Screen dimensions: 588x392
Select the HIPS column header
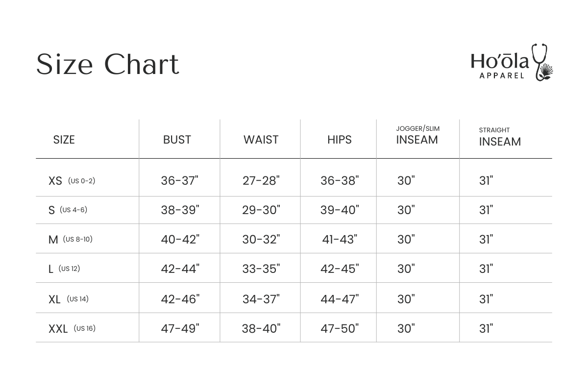340,140
